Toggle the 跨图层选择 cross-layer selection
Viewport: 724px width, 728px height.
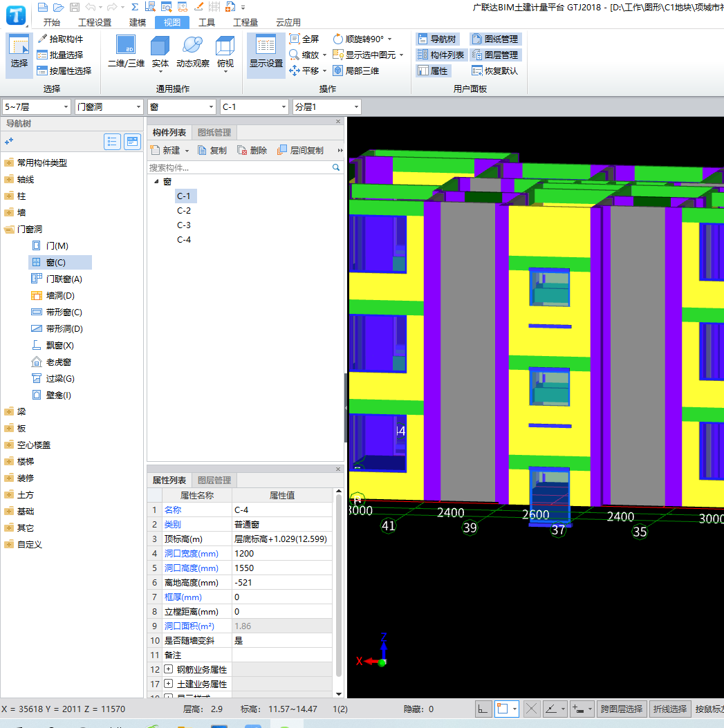point(621,709)
